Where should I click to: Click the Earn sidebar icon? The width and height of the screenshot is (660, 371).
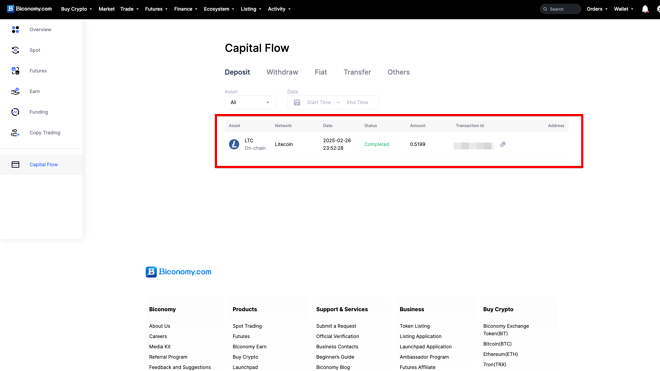(x=16, y=91)
